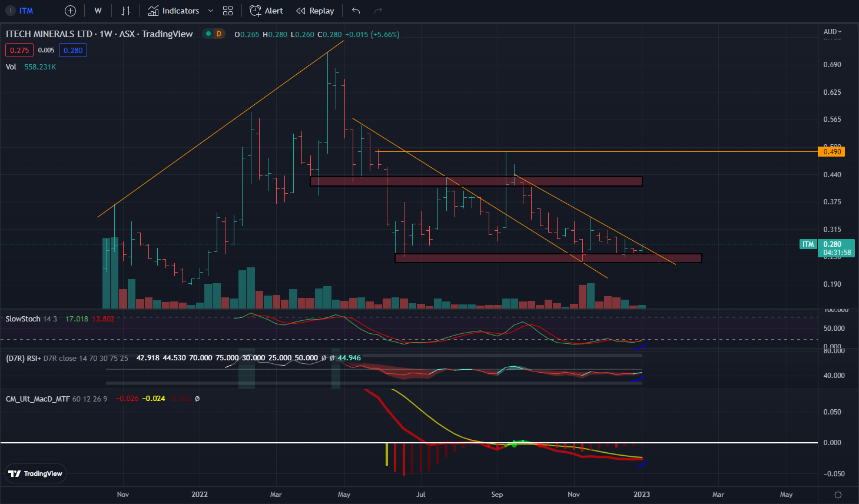Toggle the green market status indicator
This screenshot has width=859, height=504.
pos(208,34)
